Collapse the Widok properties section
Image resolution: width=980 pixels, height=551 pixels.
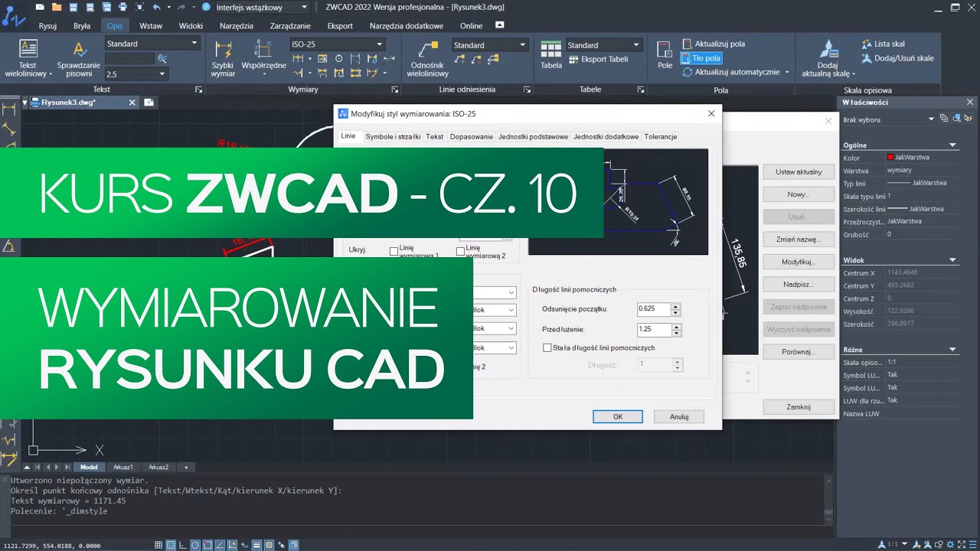(953, 260)
